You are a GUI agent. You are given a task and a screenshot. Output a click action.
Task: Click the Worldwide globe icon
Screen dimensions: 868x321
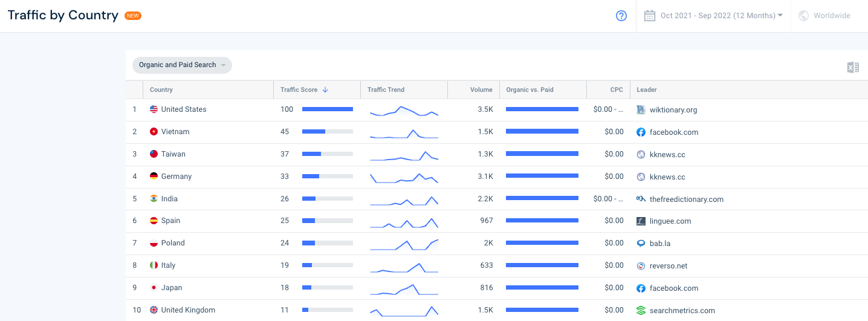click(x=803, y=16)
